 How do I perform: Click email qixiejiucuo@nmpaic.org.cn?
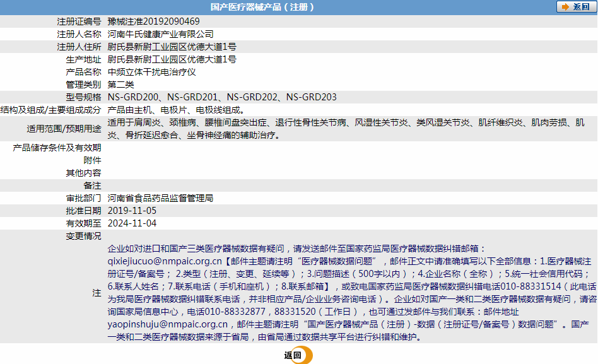click(x=165, y=261)
